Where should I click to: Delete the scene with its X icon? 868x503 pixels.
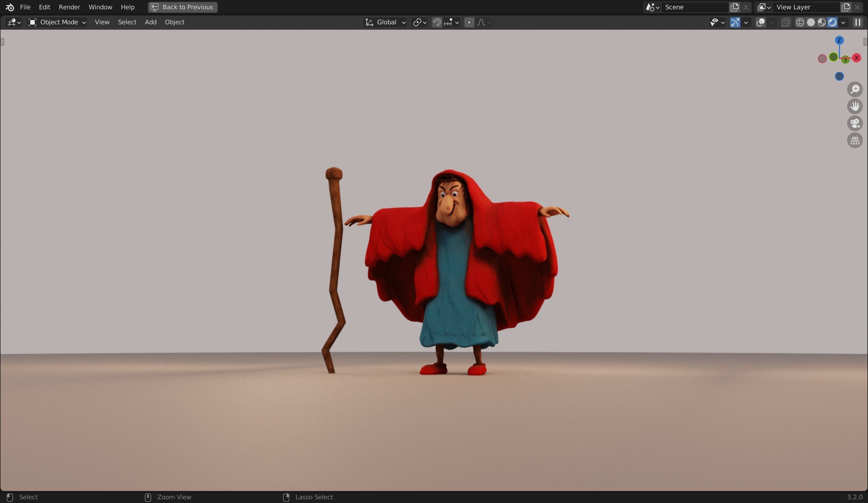746,7
